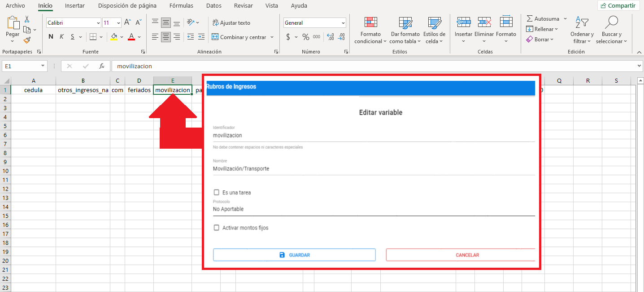Viewport: 644px width, 292px height.
Task: Apply the fill color bucket icon
Action: pos(114,37)
